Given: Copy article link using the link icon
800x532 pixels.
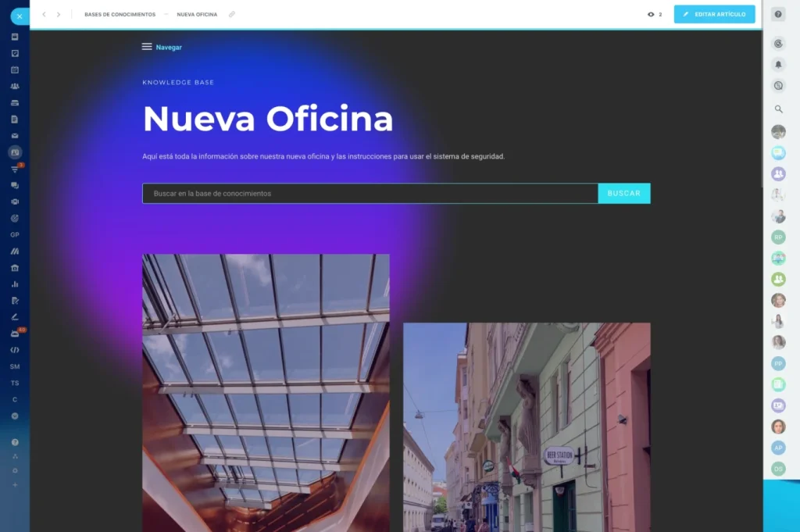Looking at the screenshot, I should click(231, 14).
